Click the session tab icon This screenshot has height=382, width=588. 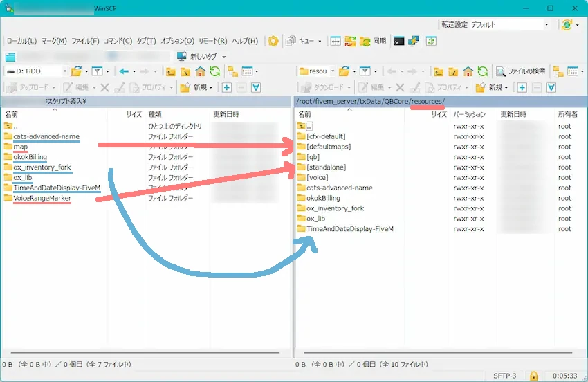pos(10,57)
